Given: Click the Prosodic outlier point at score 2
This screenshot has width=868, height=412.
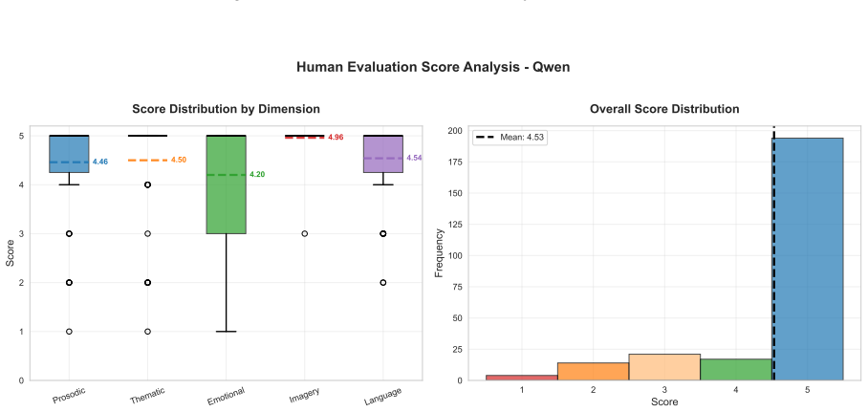Looking at the screenshot, I should click(69, 282).
